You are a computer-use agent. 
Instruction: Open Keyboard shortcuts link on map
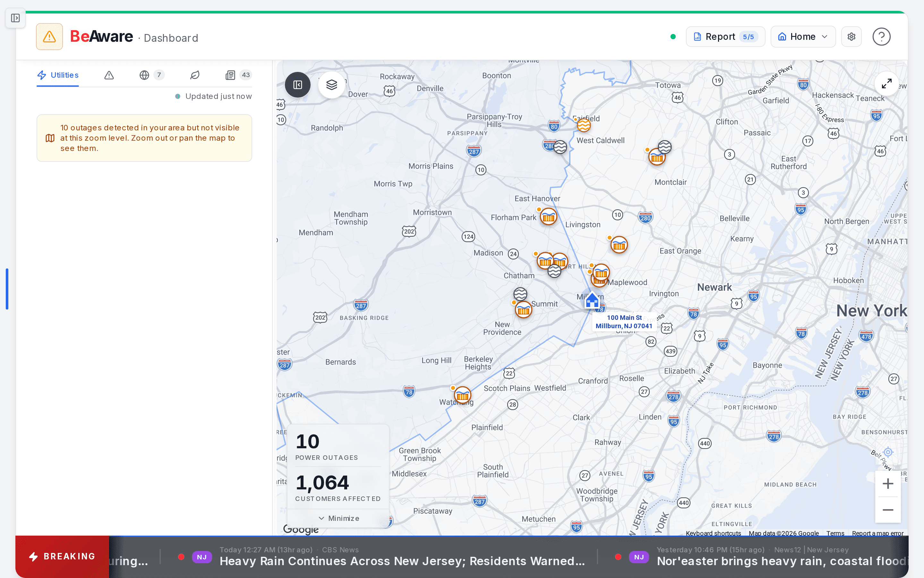[x=713, y=533]
